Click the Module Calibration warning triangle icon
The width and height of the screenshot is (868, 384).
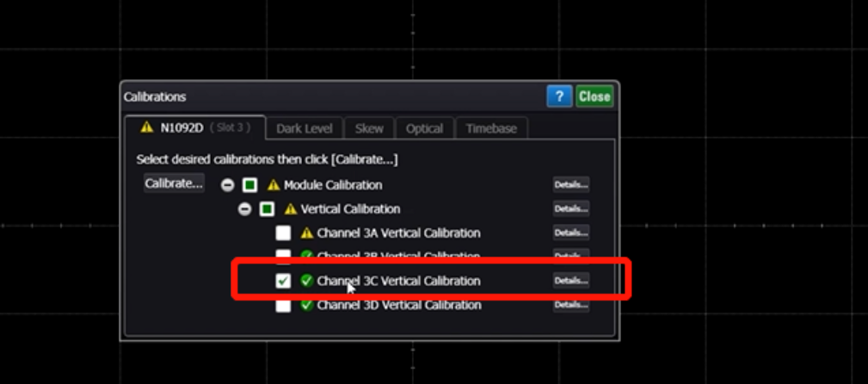274,185
